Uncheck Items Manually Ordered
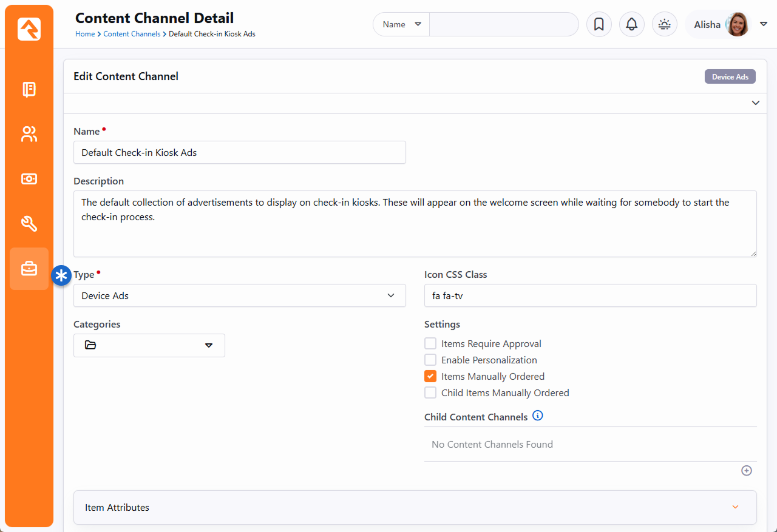 pyautogui.click(x=430, y=376)
